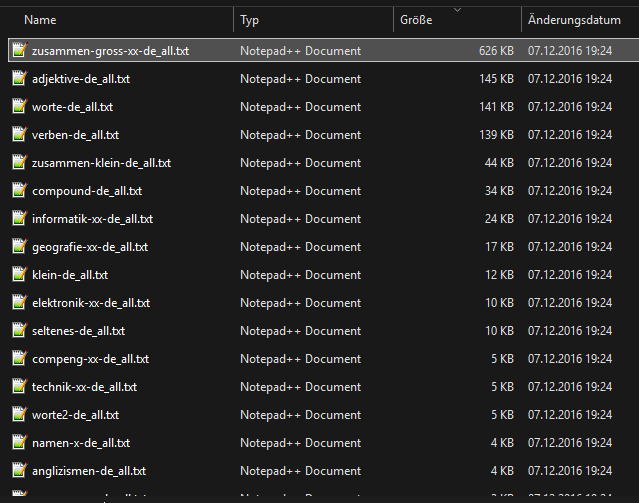Click the 141 KB size value
This screenshot has width=639, height=503.
coord(496,107)
